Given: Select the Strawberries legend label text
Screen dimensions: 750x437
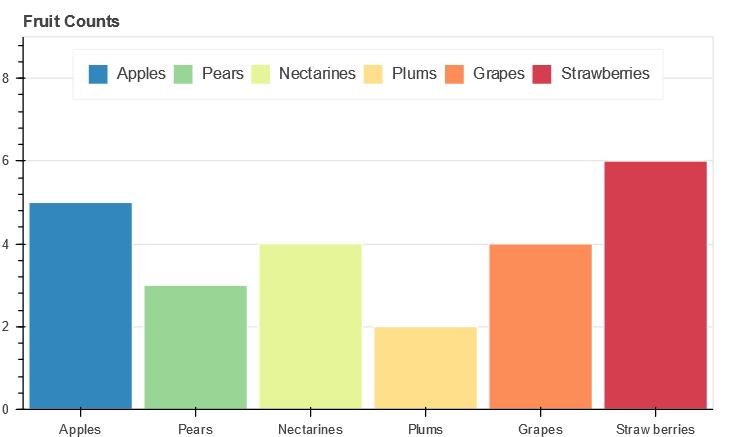Looking at the screenshot, I should 605,74.
